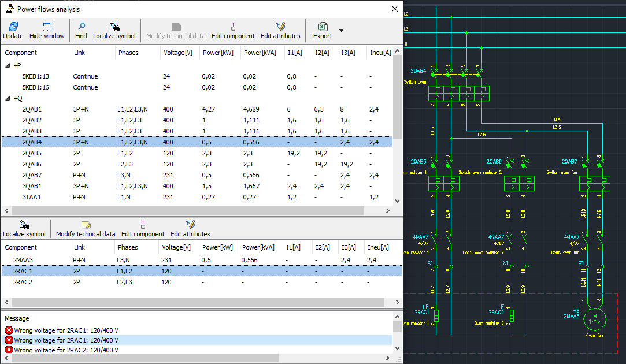Collapse the +P tree group
Screen dimensions: 626x364
(8, 65)
